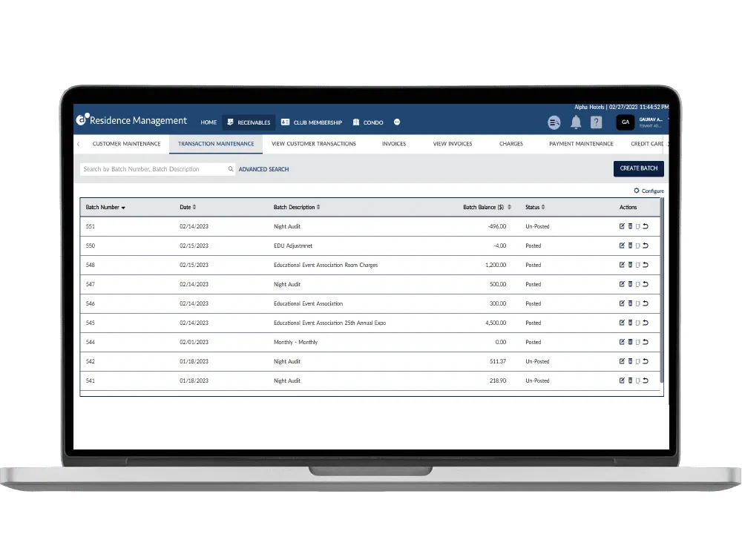Sort by Batch Balance column
This screenshot has height=560, width=742.
(485, 208)
